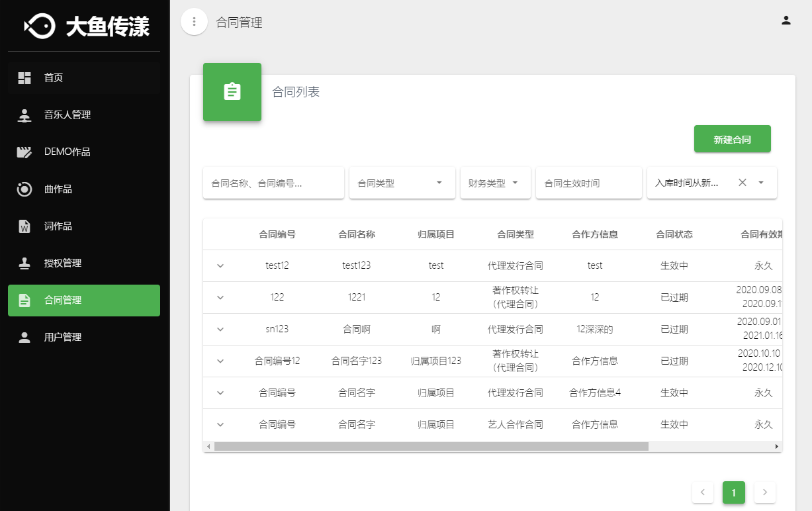This screenshot has height=511, width=812.
Task: Open the 合同类型 dropdown filter
Action: [402, 183]
